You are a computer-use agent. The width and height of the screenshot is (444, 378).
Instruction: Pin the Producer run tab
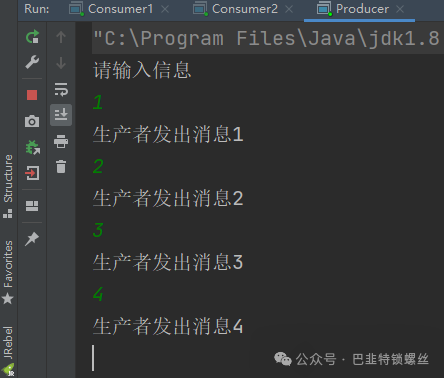pyautogui.click(x=32, y=239)
